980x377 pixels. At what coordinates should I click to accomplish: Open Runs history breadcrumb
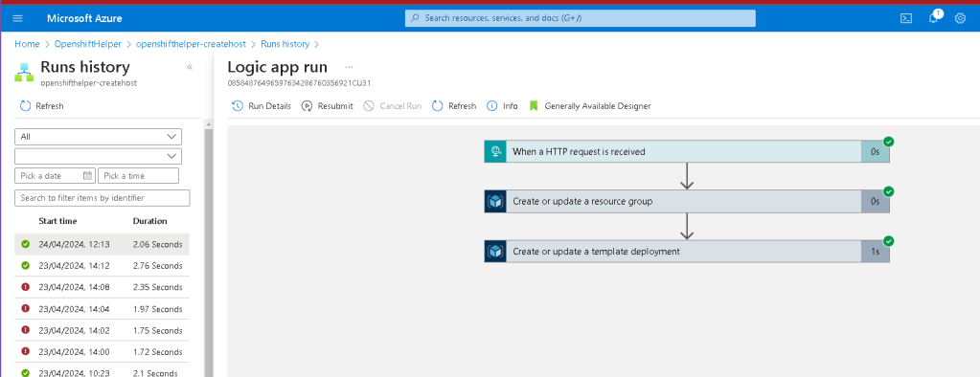pyautogui.click(x=285, y=44)
